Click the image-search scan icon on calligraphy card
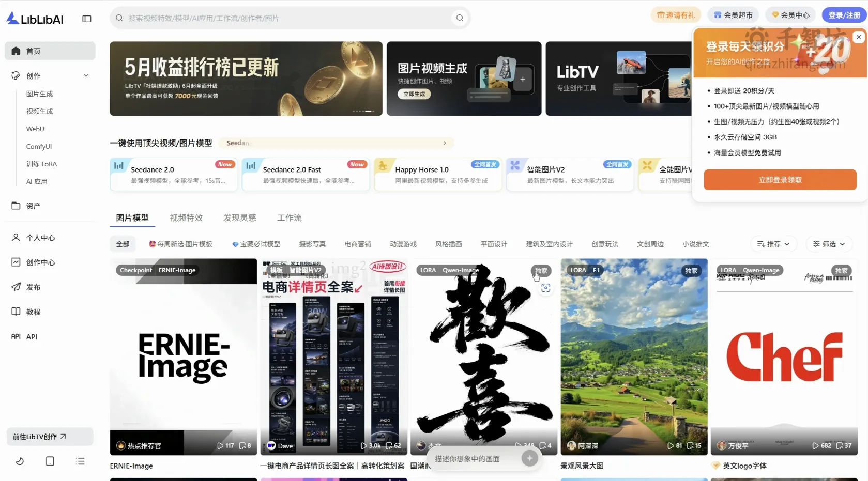The width and height of the screenshot is (868, 481). click(545, 288)
